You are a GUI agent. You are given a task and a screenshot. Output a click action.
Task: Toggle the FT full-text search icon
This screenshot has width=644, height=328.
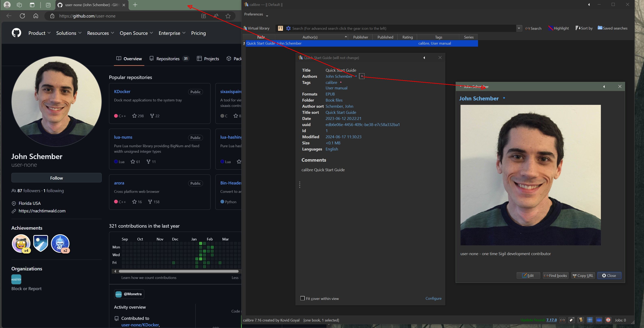coord(281,28)
